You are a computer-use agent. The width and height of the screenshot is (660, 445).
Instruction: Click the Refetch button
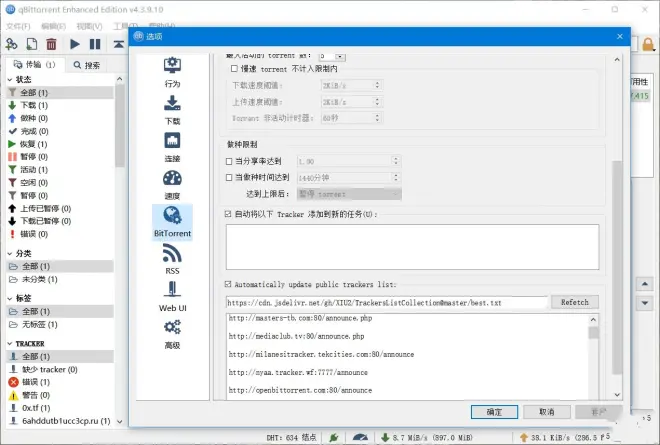click(574, 302)
